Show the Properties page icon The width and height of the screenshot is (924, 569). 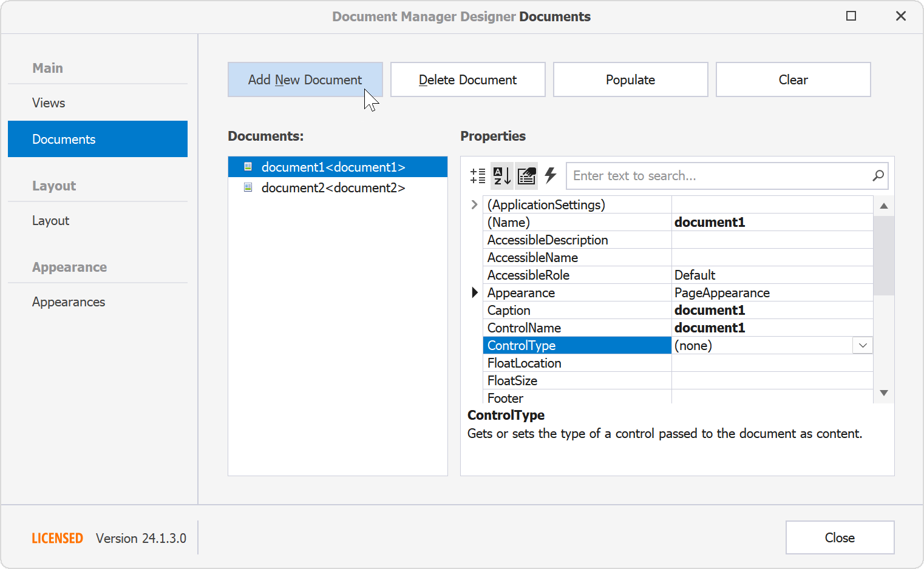tap(526, 176)
